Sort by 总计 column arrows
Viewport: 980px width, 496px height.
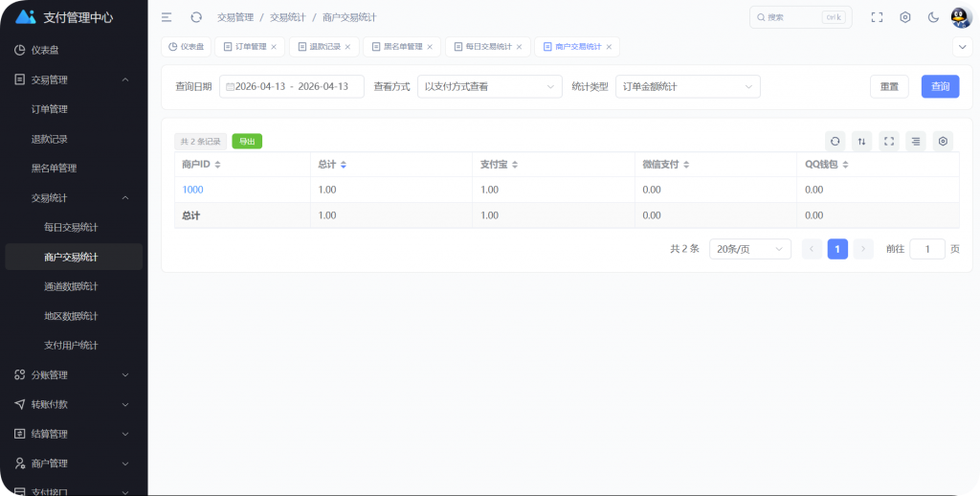(344, 165)
